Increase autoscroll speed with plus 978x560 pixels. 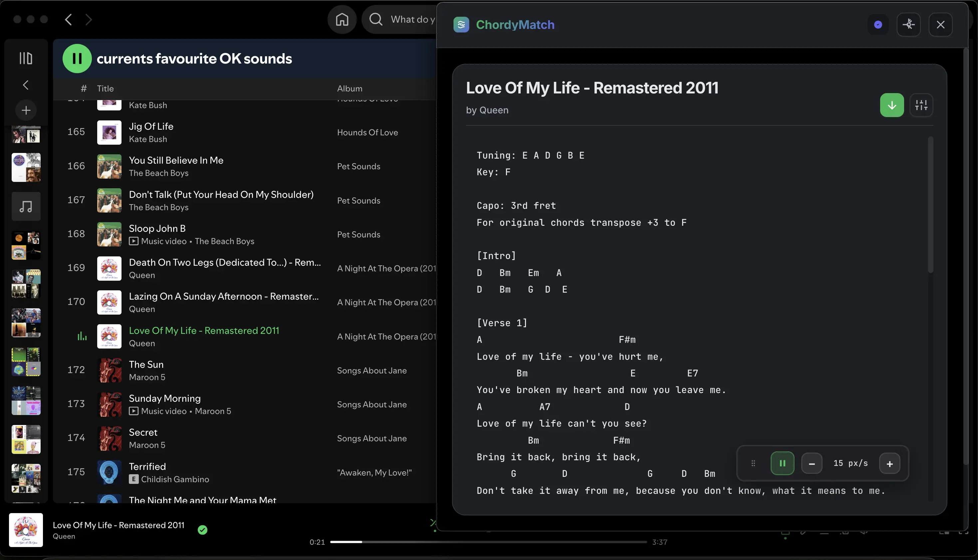tap(889, 464)
